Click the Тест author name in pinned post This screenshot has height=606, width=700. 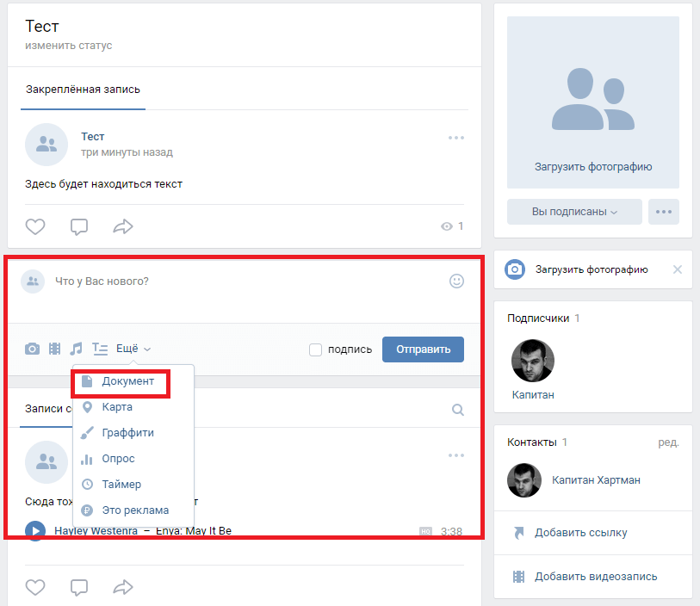point(92,137)
